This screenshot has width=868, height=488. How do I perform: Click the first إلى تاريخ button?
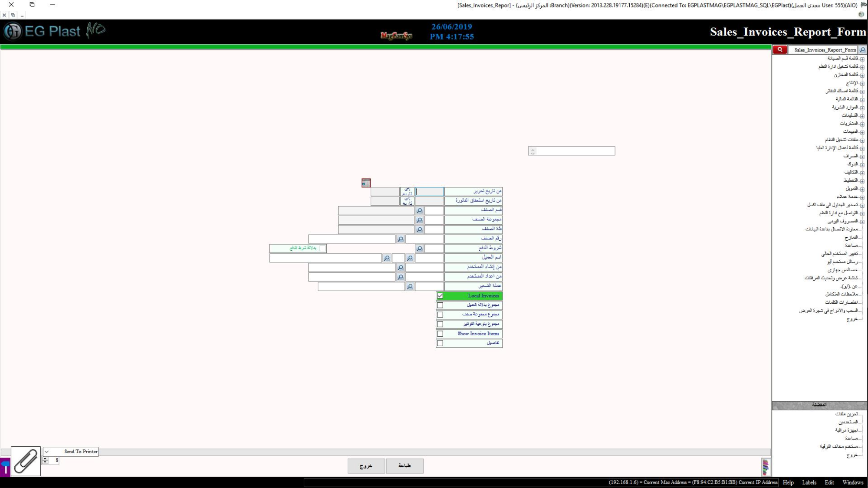(407, 191)
